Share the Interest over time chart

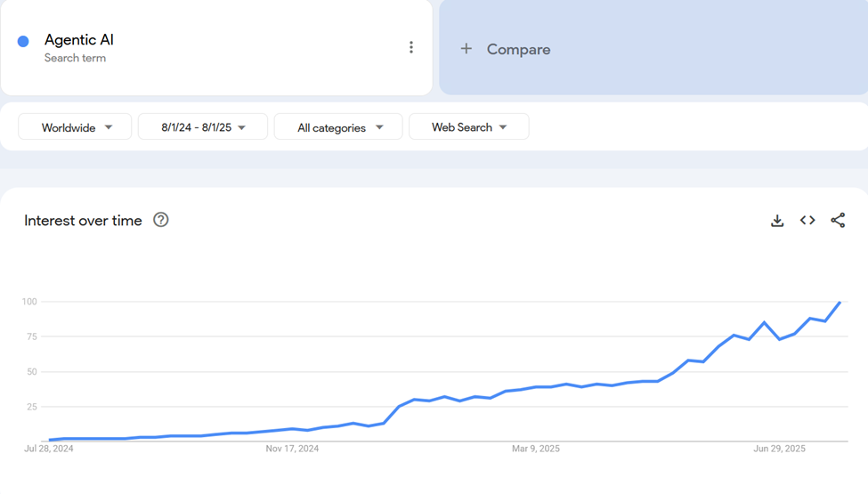[x=838, y=221]
